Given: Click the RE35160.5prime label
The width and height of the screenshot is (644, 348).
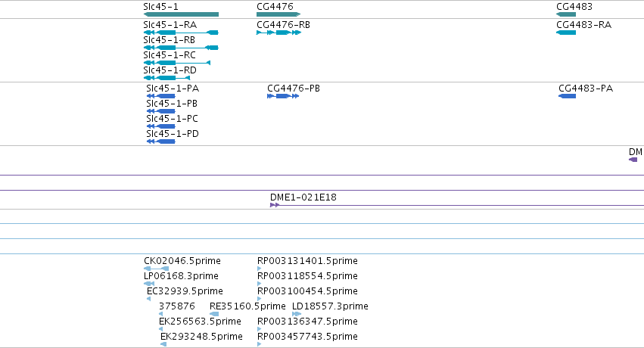Looking at the screenshot, I should pos(247,306).
